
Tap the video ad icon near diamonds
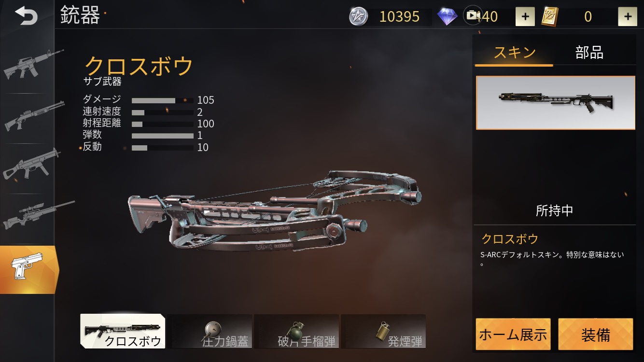tap(472, 15)
